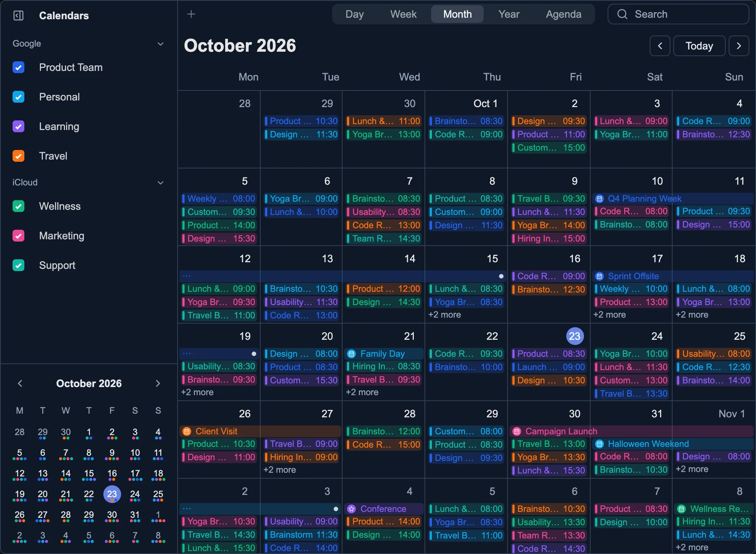The height and width of the screenshot is (554, 756).
Task: Click the Today button
Action: (699, 46)
